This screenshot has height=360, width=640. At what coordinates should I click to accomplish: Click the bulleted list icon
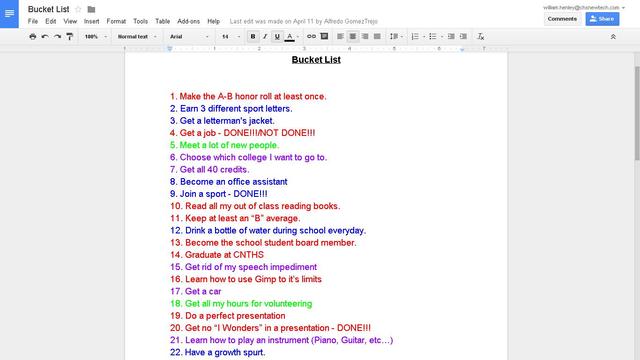pos(433,37)
